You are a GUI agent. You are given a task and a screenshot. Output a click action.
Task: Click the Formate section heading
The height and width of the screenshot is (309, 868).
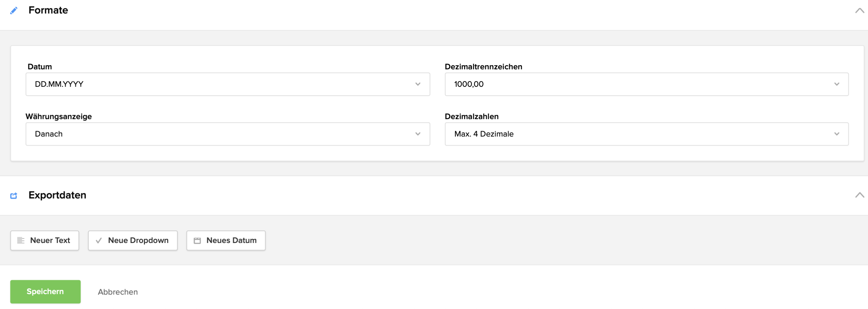click(48, 10)
